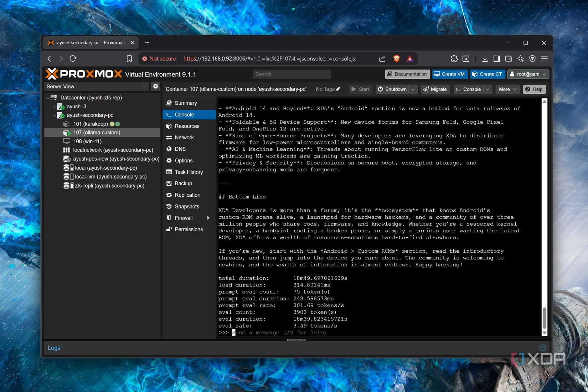Image resolution: width=588 pixels, height=392 pixels.
Task: Open the Shutdown dropdown arrow
Action: tap(413, 89)
